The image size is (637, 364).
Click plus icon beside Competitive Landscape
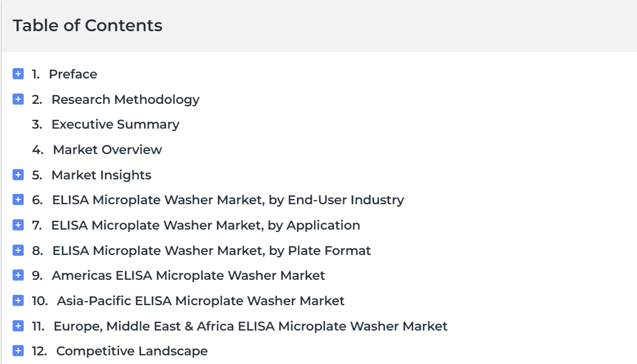pyautogui.click(x=18, y=351)
